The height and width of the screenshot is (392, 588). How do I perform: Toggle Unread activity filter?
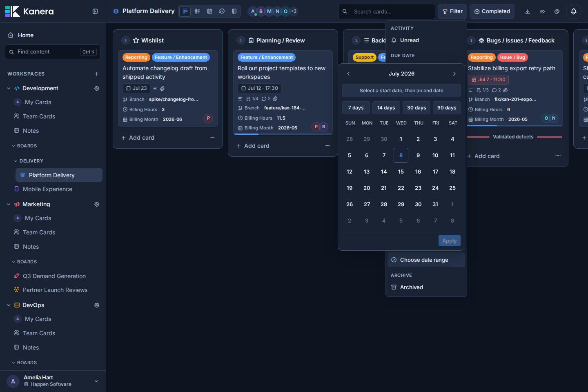coord(426,40)
